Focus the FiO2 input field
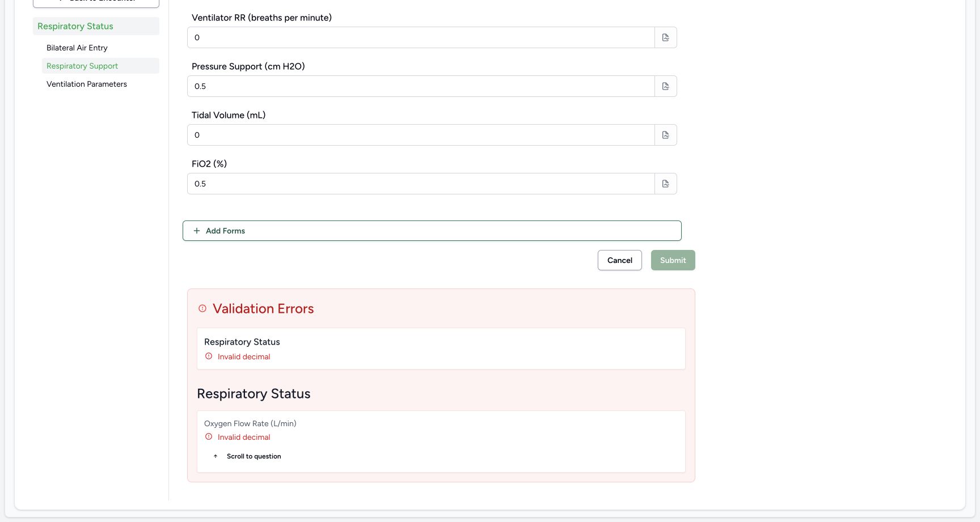The width and height of the screenshot is (980, 522). (421, 184)
